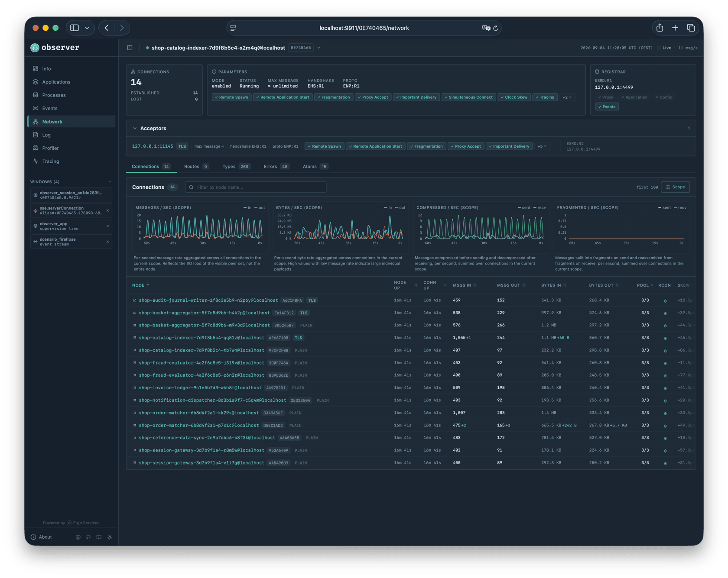728x578 pixels.
Task: Open shop-audit-journal-writer node link
Action: tap(208, 300)
